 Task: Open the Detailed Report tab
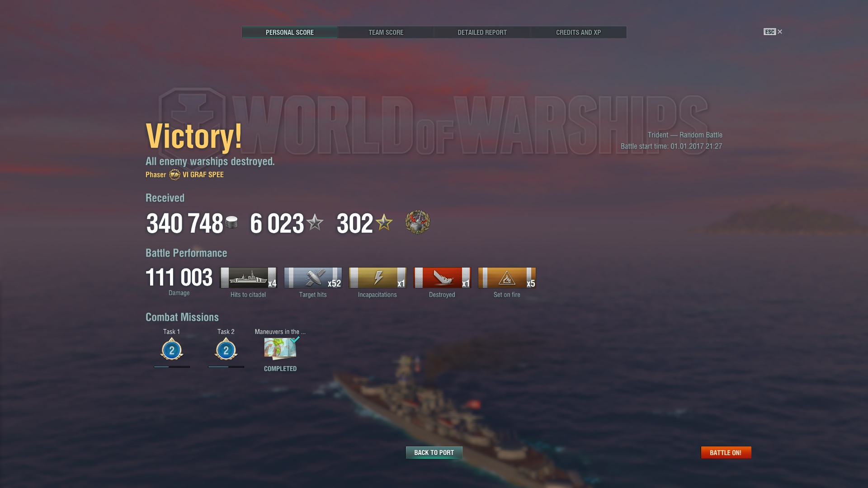(x=482, y=33)
